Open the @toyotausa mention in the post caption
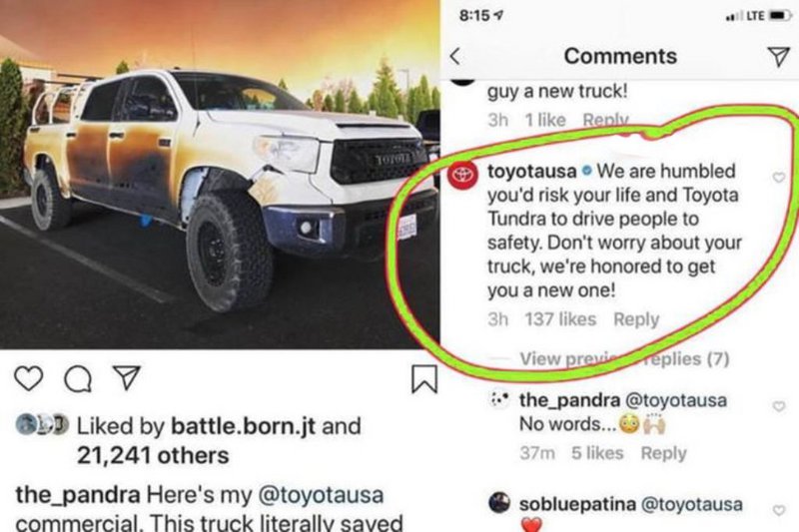 321,495
